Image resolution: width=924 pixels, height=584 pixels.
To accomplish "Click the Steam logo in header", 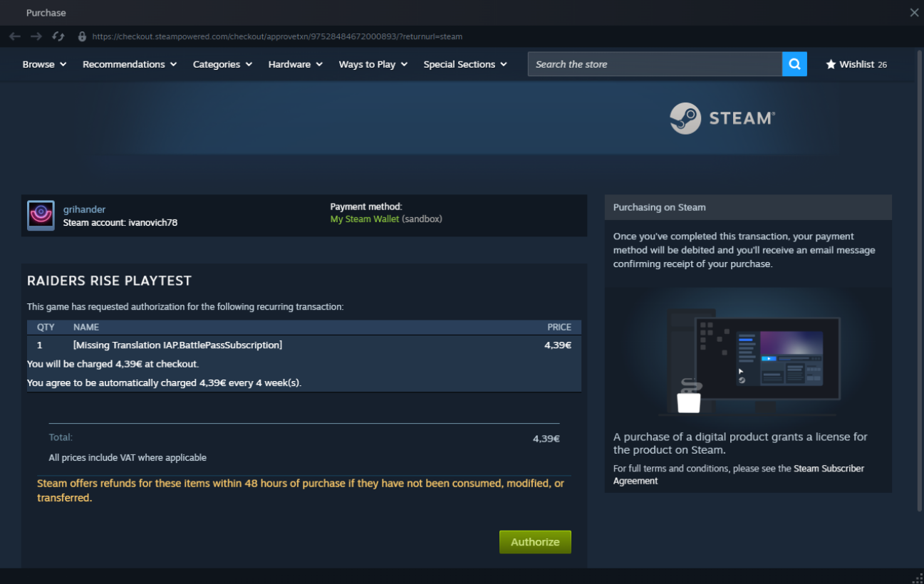I will (x=722, y=118).
